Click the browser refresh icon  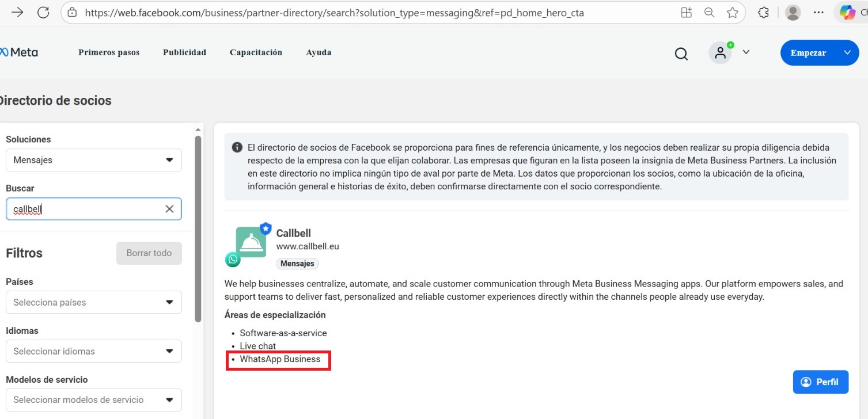click(x=43, y=13)
